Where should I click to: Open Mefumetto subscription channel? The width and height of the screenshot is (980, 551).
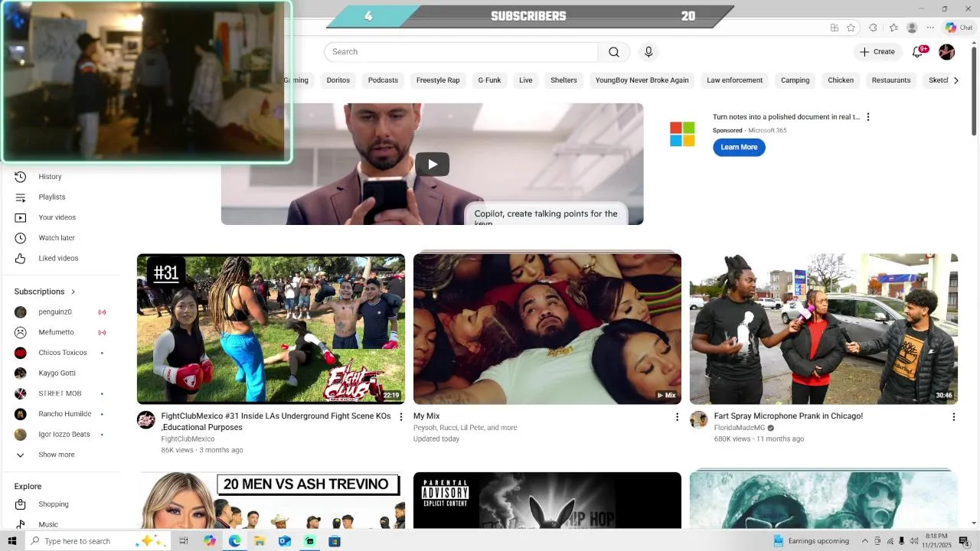pos(56,332)
